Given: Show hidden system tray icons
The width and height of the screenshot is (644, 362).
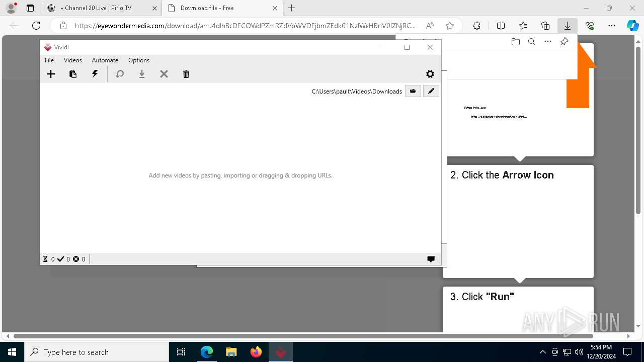Looking at the screenshot, I should coord(542,352).
